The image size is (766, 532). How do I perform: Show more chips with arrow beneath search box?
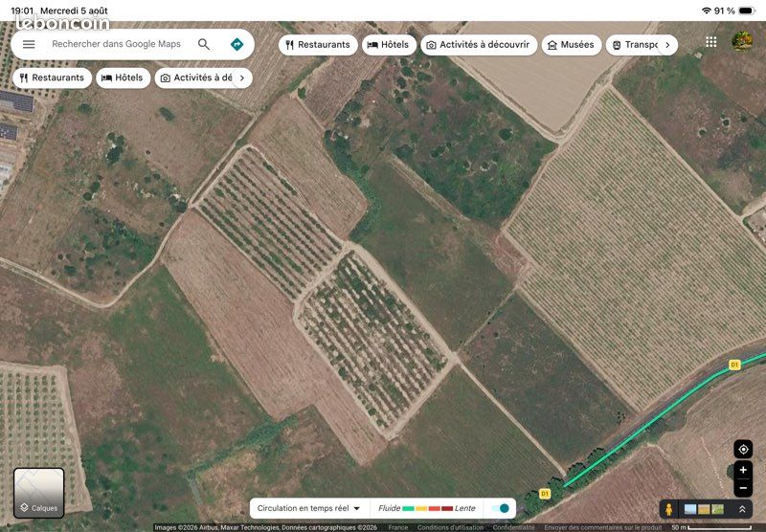(242, 78)
